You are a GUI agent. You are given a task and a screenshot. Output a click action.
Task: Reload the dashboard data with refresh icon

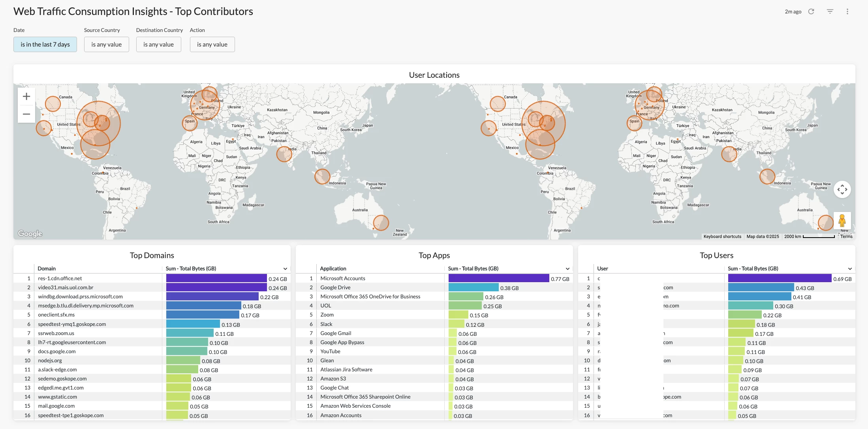click(811, 11)
